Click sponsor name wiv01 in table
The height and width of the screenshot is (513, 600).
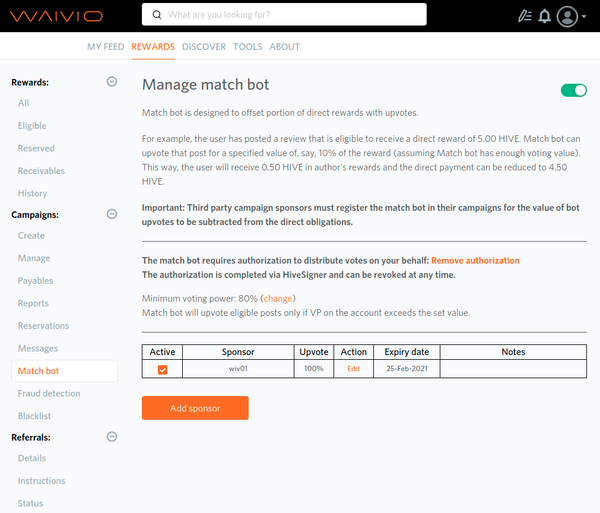click(238, 368)
